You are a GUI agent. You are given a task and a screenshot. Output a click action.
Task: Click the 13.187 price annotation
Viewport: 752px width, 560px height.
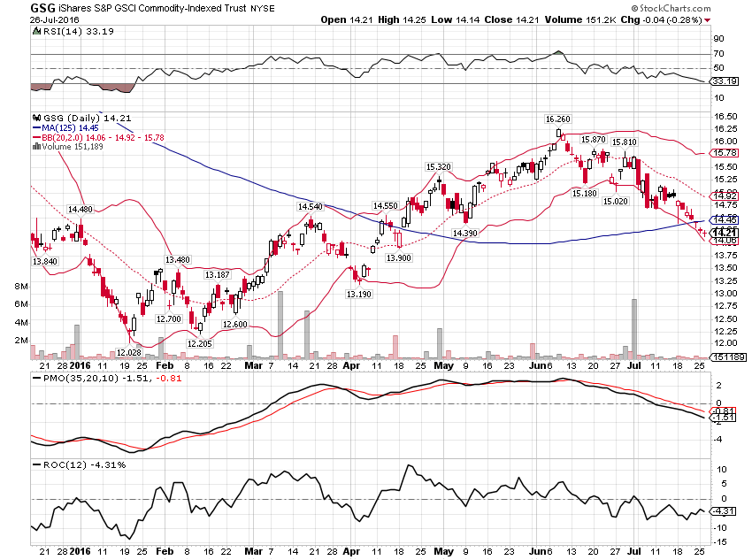pyautogui.click(x=217, y=275)
